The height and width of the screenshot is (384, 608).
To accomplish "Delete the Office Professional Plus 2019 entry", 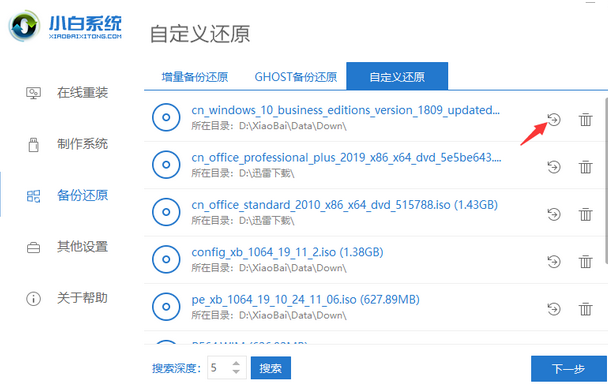I will pos(586,167).
